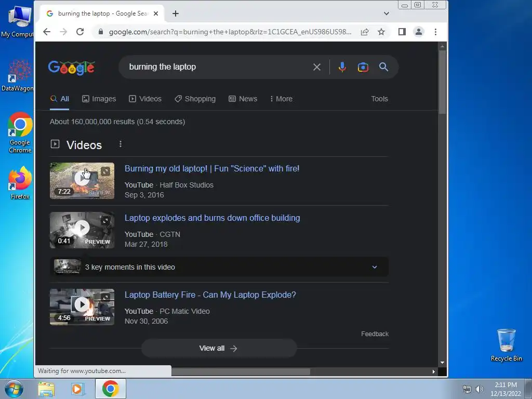Image resolution: width=532 pixels, height=399 pixels.
Task: Open 'Burning my old laptop!' link
Action: (212, 169)
